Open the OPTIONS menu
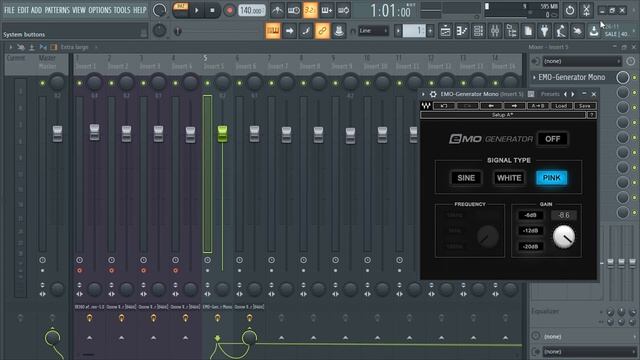Image resolution: width=640 pixels, height=360 pixels. [x=100, y=10]
